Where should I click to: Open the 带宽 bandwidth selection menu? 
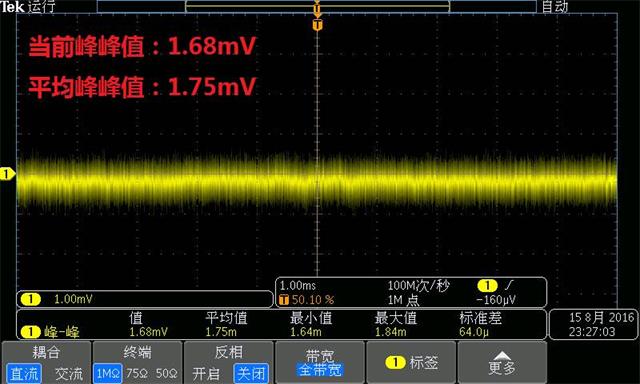[x=320, y=362]
